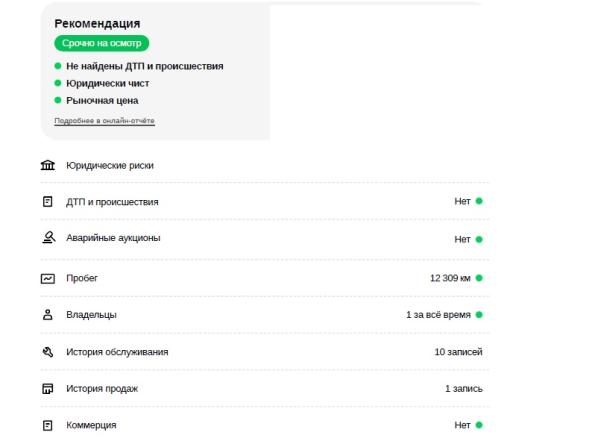598x447 pixels.
Task: Click the green bullet beside Рыночная цена
Action: [58, 100]
